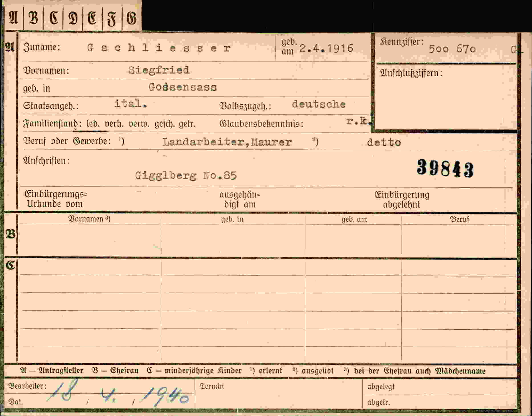532x416 pixels.
Task: Select index tab letter E
Action: [x=92, y=18]
